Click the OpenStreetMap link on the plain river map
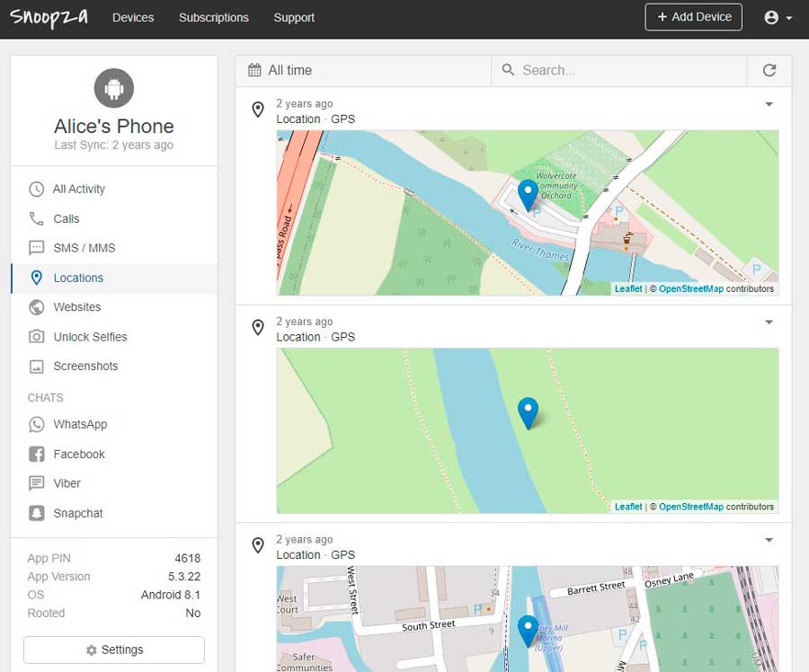The image size is (809, 672). (691, 507)
